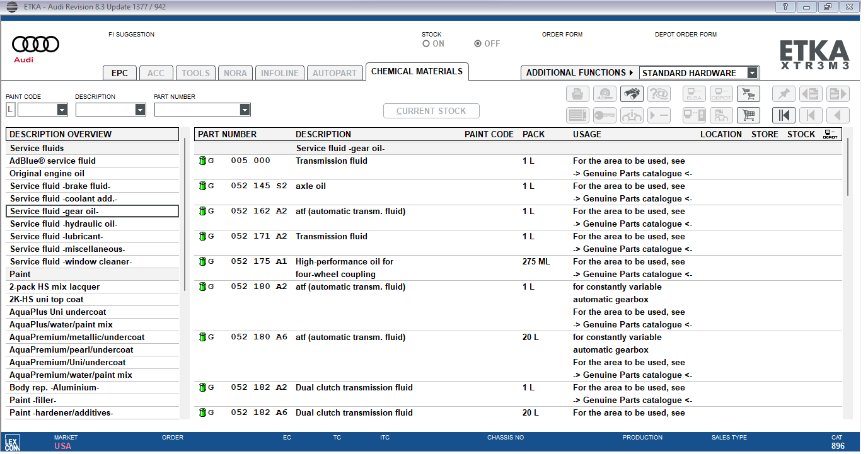Click the LEX CON icon in status bar
The height and width of the screenshot is (454, 868).
[x=11, y=441]
